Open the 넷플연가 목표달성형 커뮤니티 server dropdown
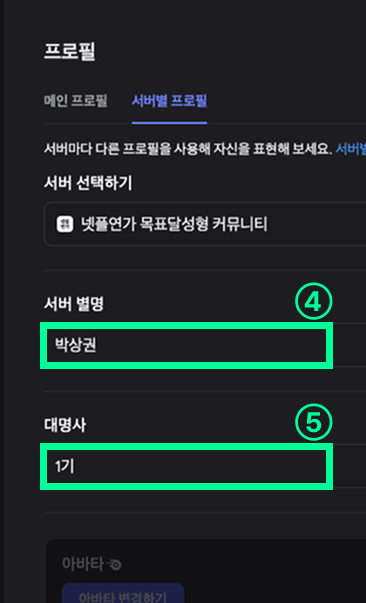 pyautogui.click(x=205, y=224)
